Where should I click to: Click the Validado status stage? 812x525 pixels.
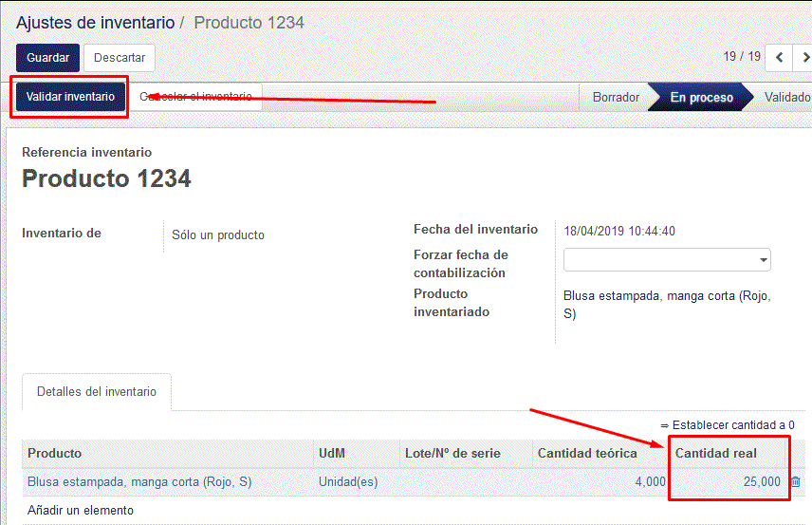pyautogui.click(x=787, y=98)
